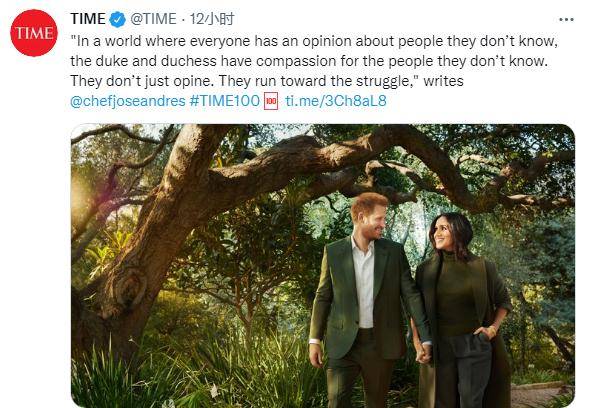Screen dimensions: 590x408
Task: Select the #TIME100 hashtag
Action: [x=225, y=101]
